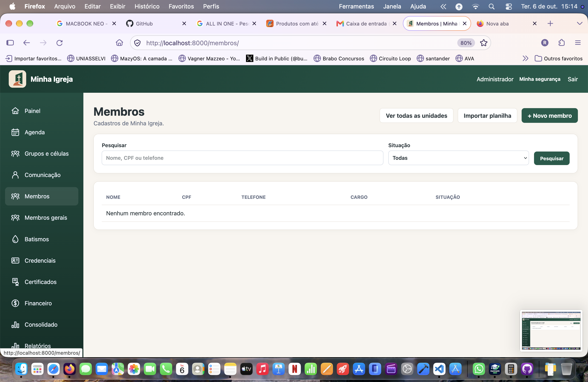Go to Grupos e células
588x382 pixels.
coord(42,154)
